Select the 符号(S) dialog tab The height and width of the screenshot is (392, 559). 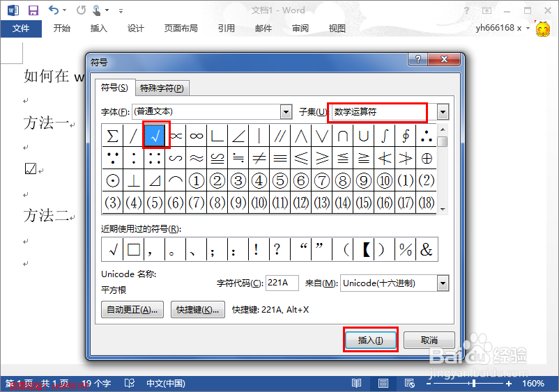114,88
